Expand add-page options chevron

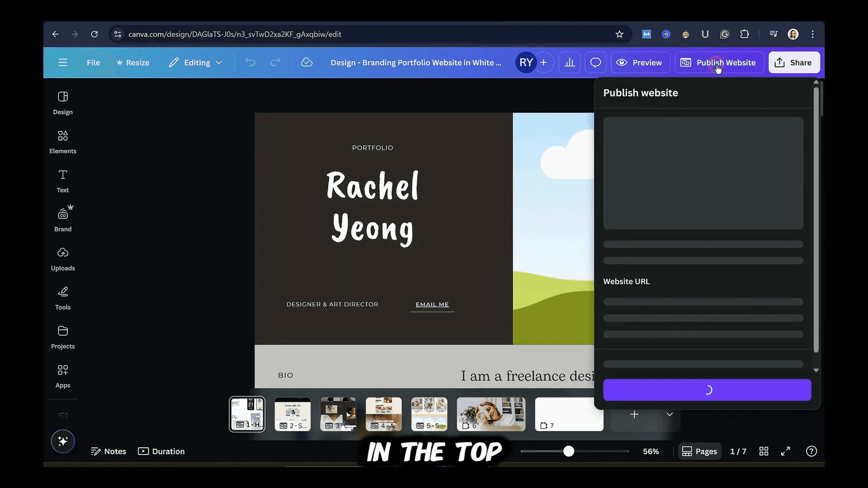coord(669,414)
